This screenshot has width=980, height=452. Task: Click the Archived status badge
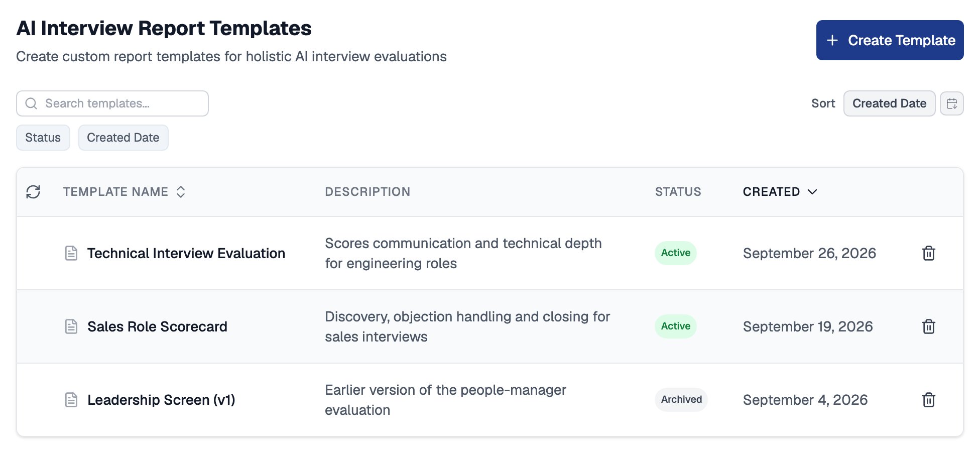coord(681,400)
